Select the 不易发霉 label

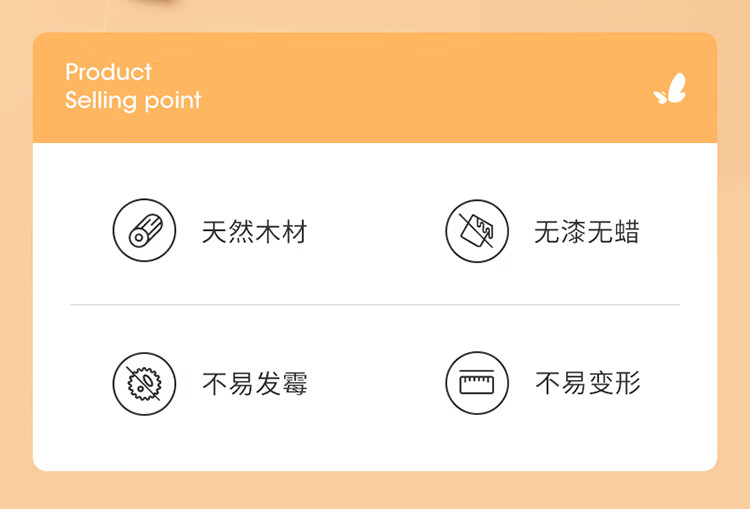(x=254, y=384)
